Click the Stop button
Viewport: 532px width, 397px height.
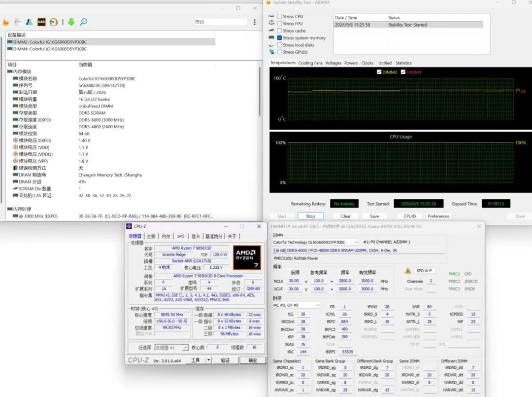click(x=310, y=216)
